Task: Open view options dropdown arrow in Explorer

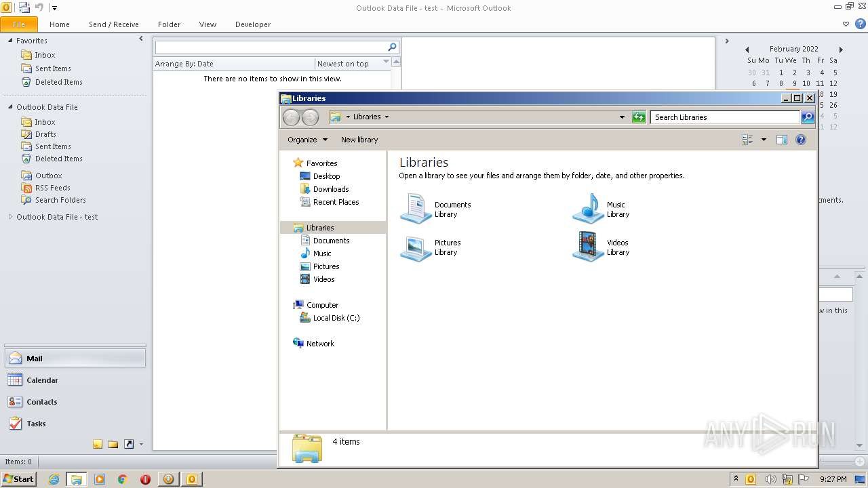Action: 764,140
